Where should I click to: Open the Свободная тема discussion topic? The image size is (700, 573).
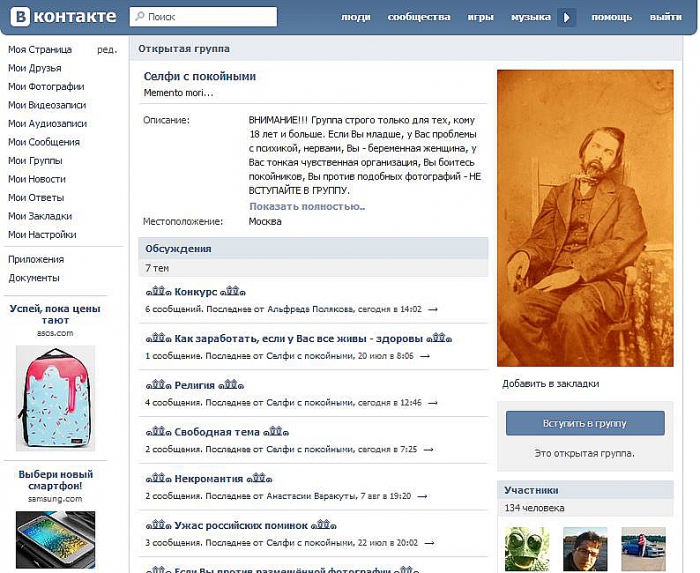[216, 432]
